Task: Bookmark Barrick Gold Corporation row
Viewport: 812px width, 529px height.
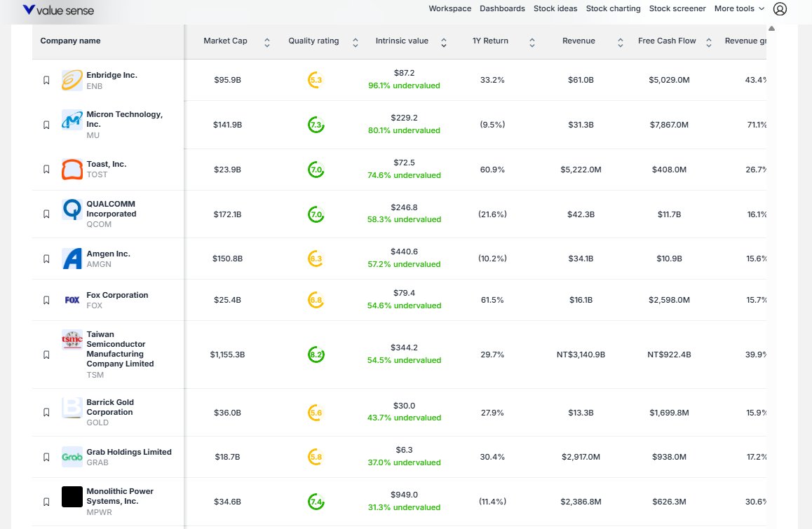Action: pos(46,412)
